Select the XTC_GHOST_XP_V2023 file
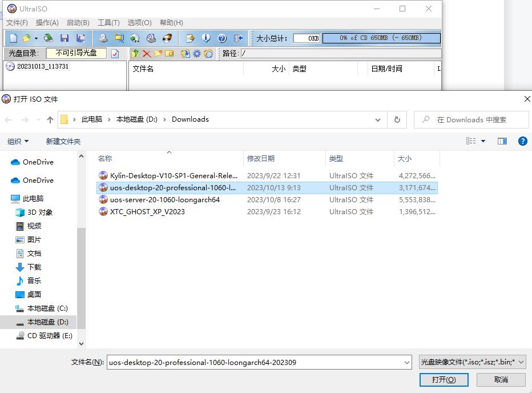This screenshot has height=393, width=532. pyautogui.click(x=267, y=211)
